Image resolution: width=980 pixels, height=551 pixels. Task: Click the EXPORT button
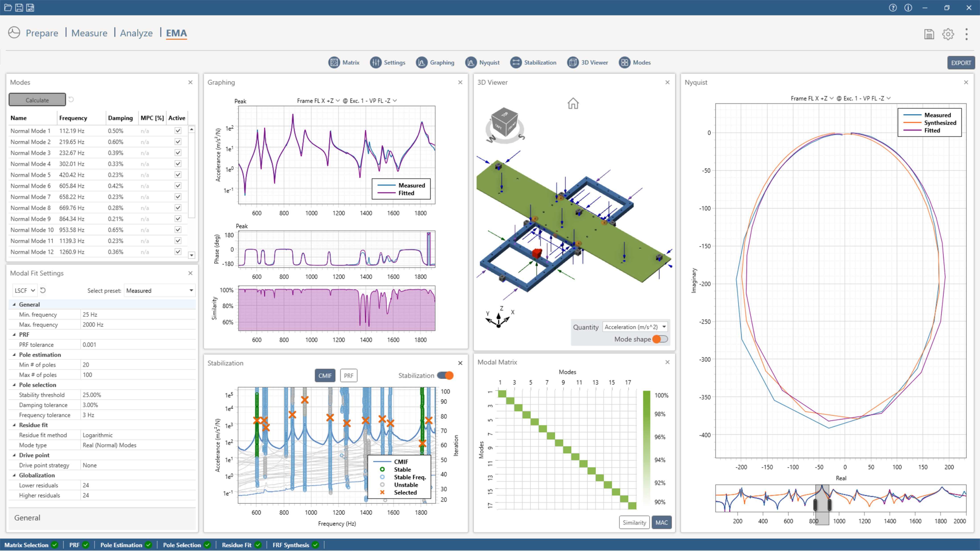click(961, 63)
